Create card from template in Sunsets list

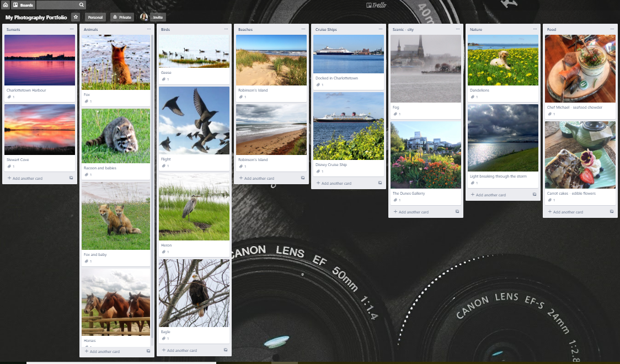click(71, 178)
